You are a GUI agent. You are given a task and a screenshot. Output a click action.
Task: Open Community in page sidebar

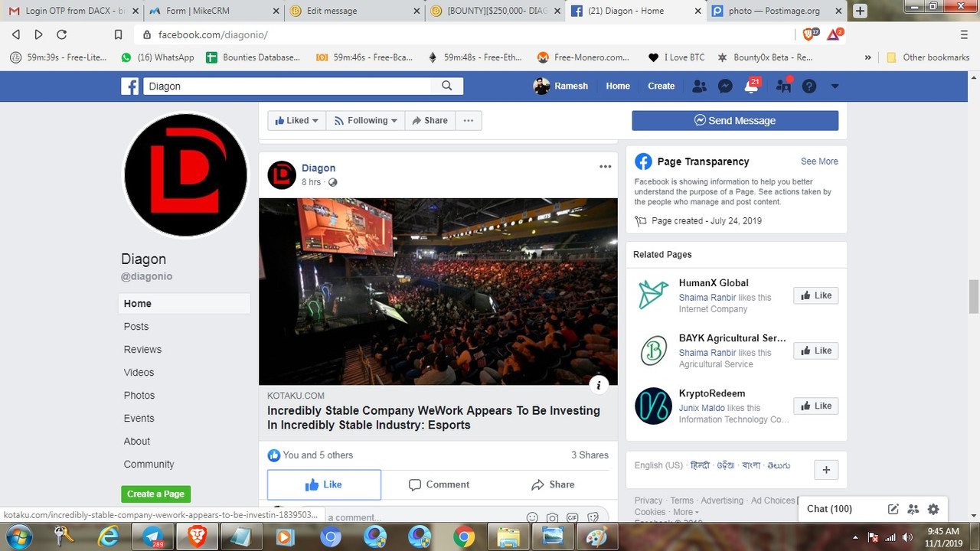pyautogui.click(x=149, y=464)
